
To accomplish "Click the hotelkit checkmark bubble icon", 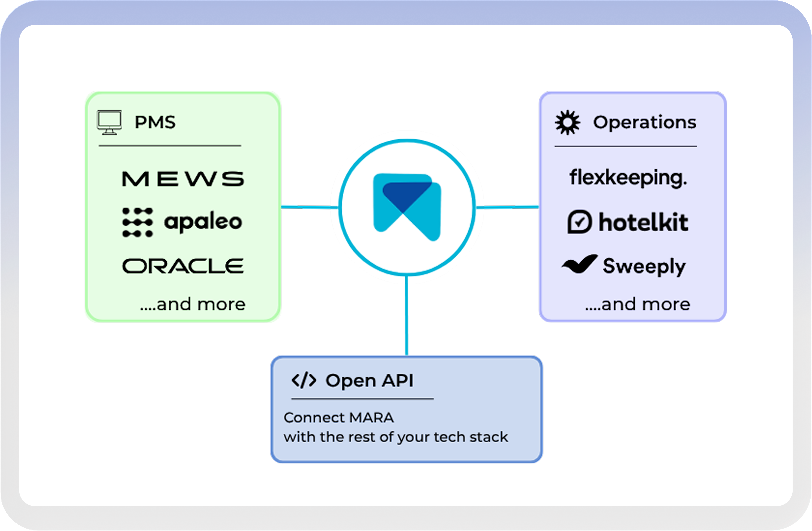I will click(580, 222).
